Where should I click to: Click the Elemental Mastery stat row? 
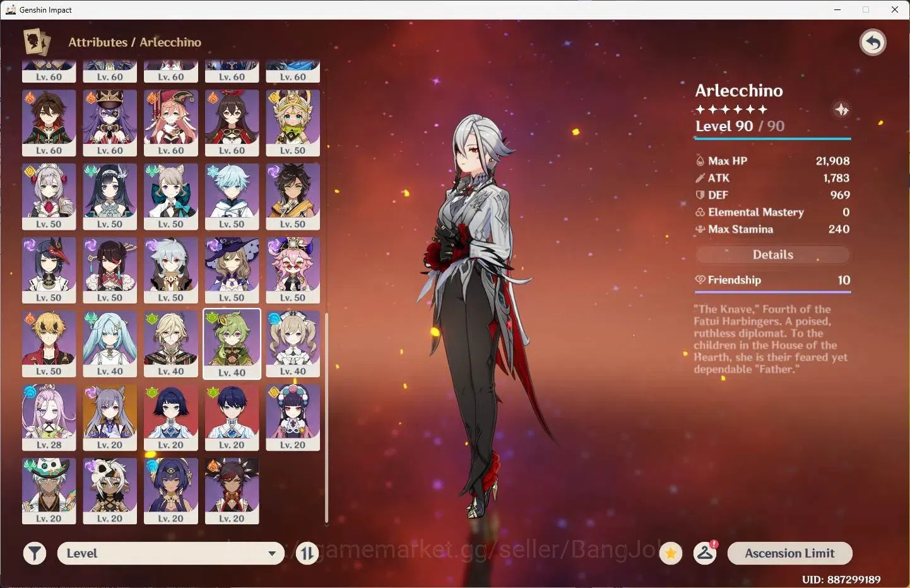[x=772, y=212]
